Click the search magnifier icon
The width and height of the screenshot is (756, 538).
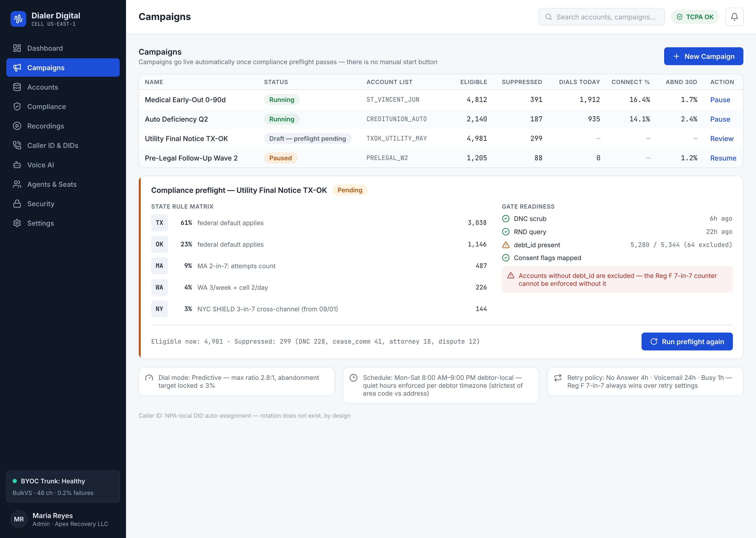point(548,17)
